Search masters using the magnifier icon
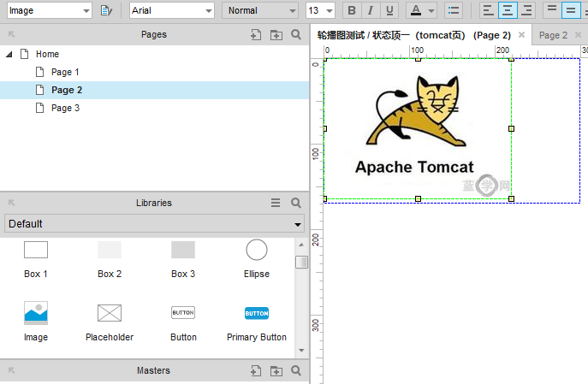Image resolution: width=588 pixels, height=384 pixels. (296, 370)
